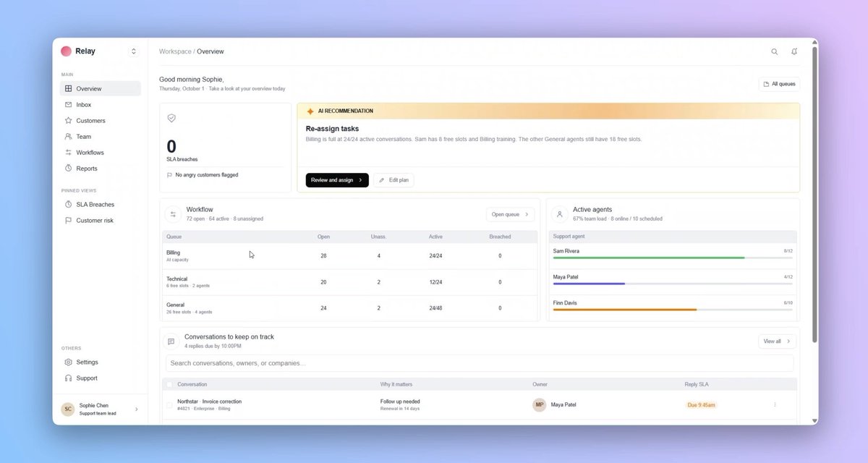Click the AI recommendation sparkle icon
868x463 pixels.
click(310, 111)
